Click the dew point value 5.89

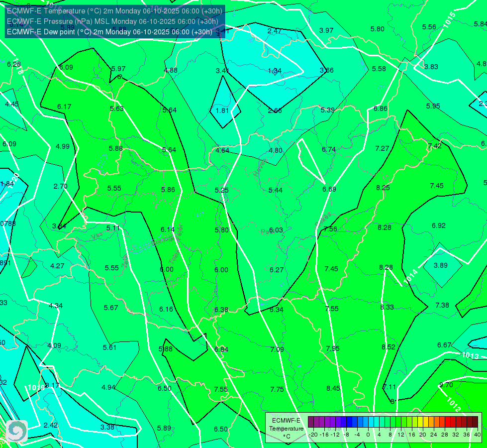pos(164,428)
